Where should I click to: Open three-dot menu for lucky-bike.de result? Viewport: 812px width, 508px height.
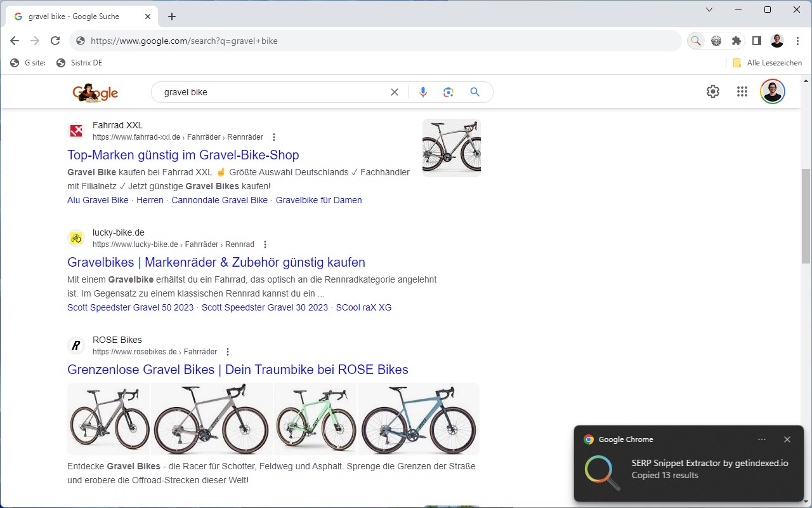265,244
